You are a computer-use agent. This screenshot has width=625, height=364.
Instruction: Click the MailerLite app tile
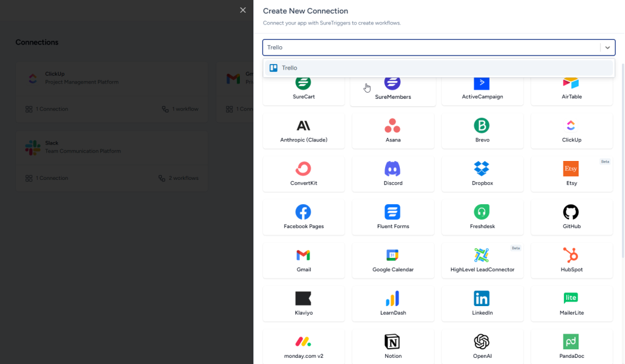click(571, 304)
